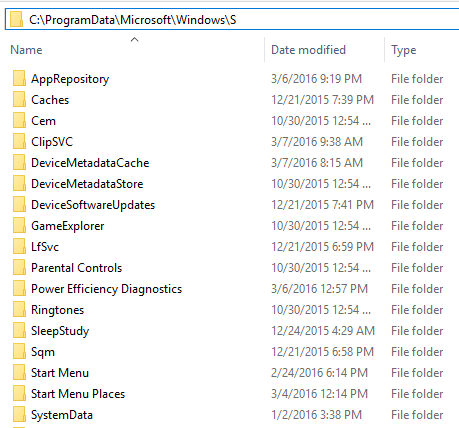Select the Start Menu Places folder
This screenshot has height=428, width=459.
[x=78, y=394]
